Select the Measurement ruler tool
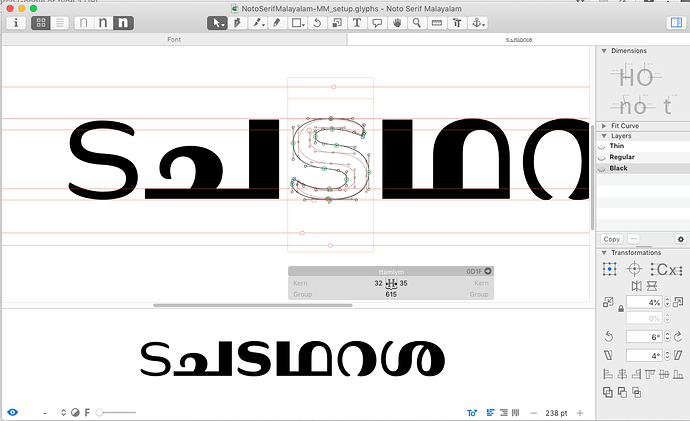Image resolution: width=690 pixels, height=421 pixels. click(x=437, y=23)
